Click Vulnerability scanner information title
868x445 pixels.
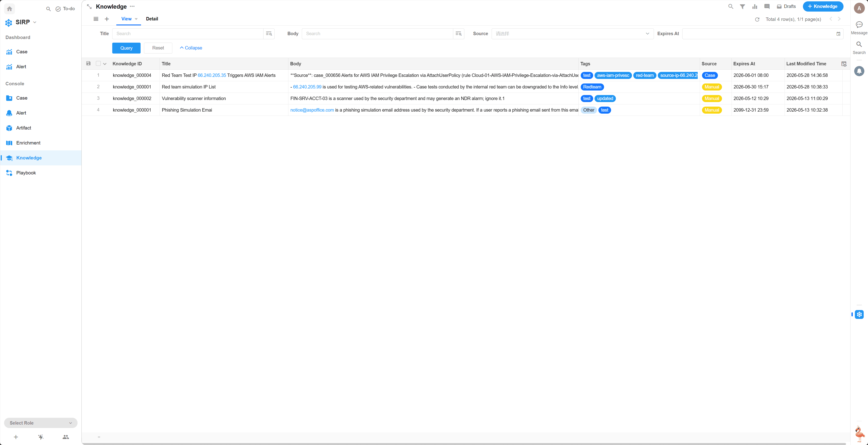tap(194, 98)
